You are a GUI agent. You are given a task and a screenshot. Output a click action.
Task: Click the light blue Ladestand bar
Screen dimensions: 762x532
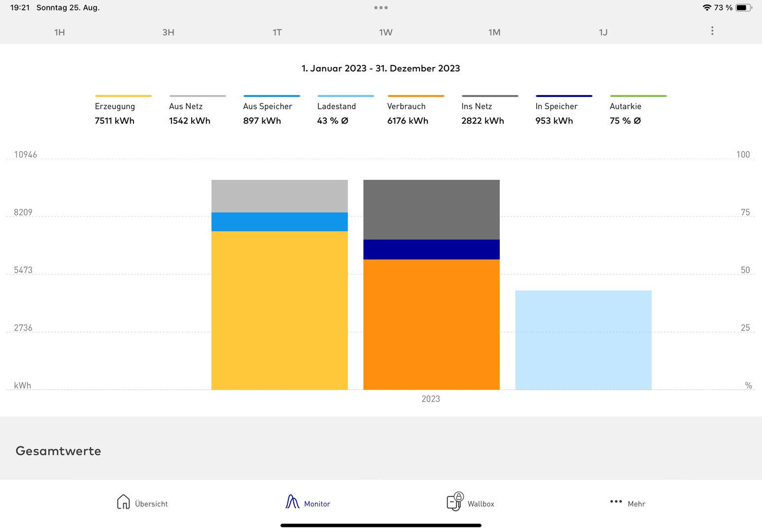(x=583, y=340)
